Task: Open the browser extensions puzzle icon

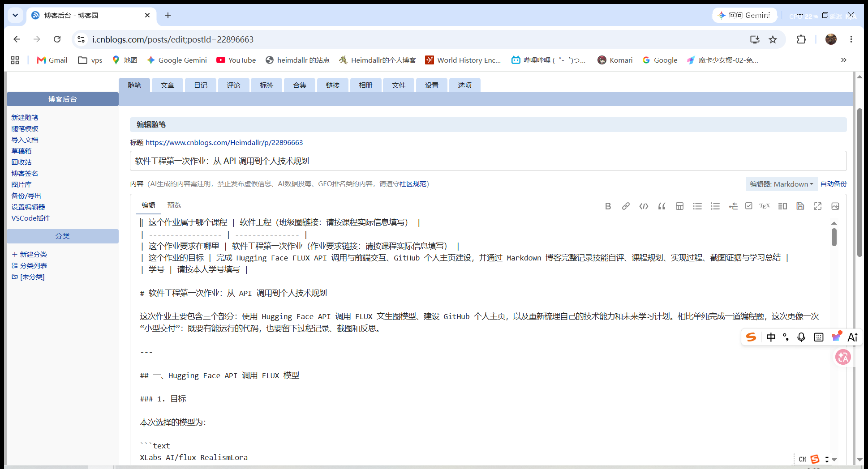Action: [x=801, y=39]
